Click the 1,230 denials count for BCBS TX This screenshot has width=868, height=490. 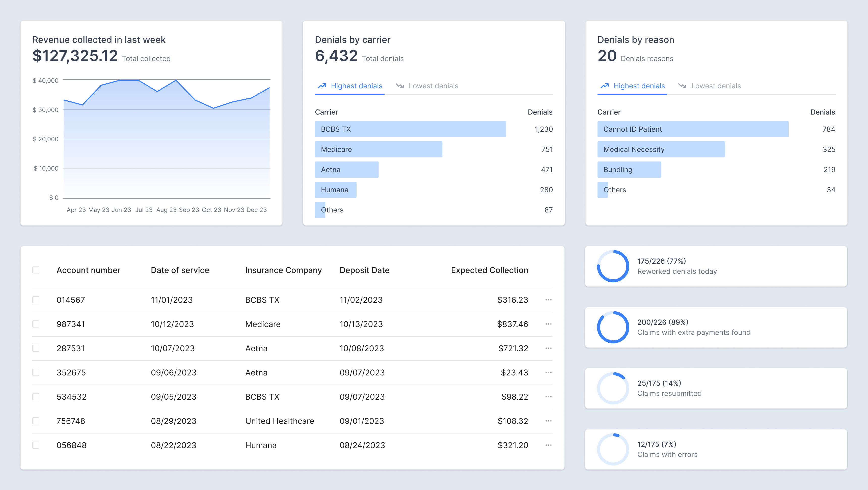pos(544,129)
